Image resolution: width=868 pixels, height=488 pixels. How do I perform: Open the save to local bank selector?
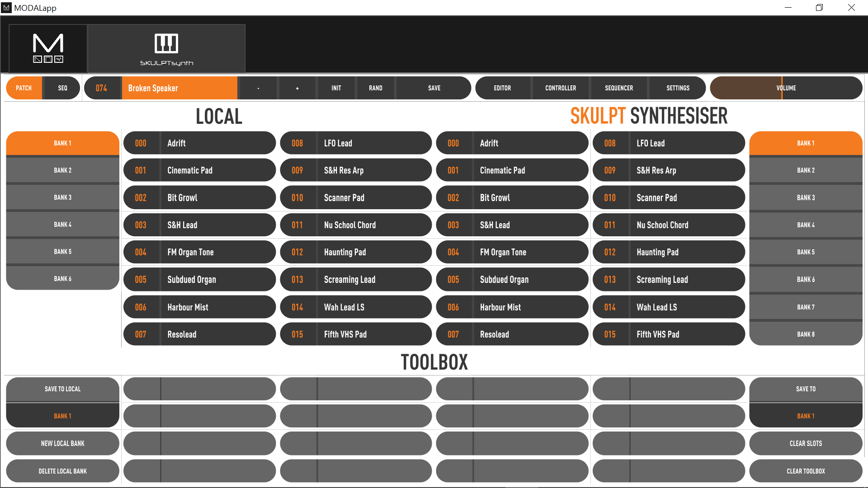tap(62, 416)
